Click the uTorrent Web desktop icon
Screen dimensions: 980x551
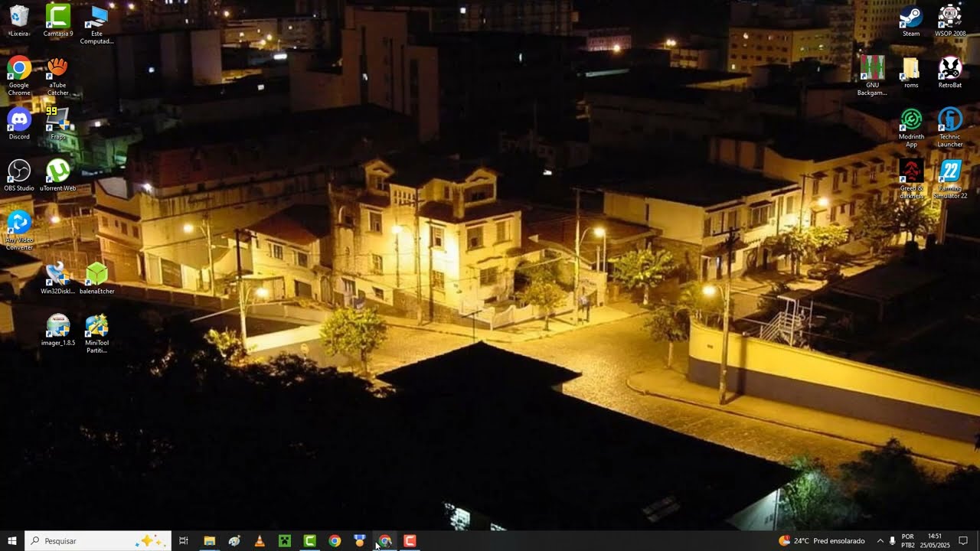point(58,175)
